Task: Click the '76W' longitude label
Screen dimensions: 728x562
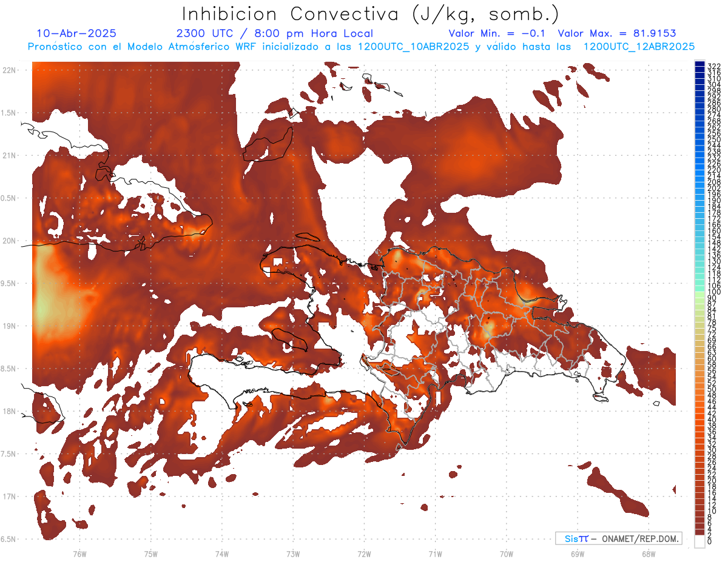Action: tap(79, 554)
